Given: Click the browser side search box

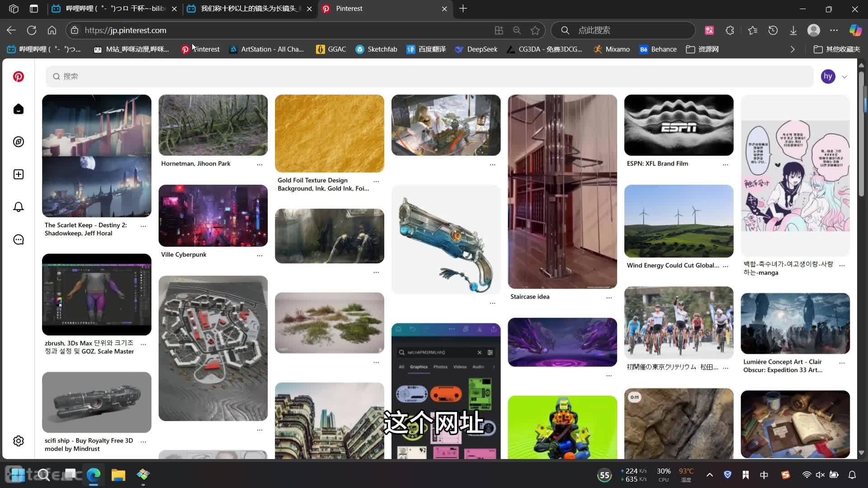Looking at the screenshot, I should coord(623,30).
